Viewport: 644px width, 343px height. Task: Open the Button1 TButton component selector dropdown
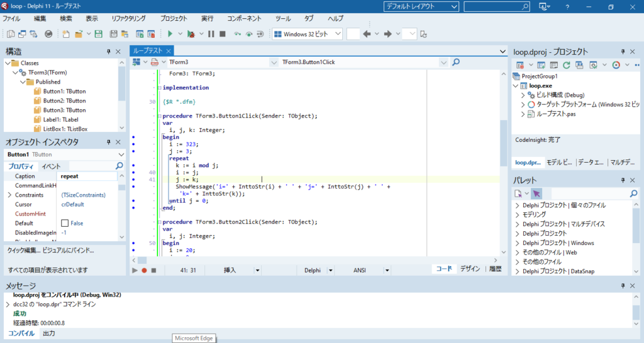coord(121,155)
